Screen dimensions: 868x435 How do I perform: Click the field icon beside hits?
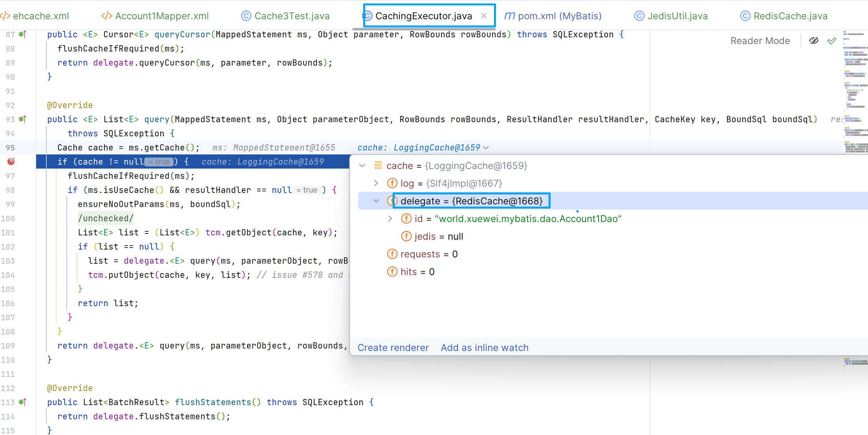(392, 272)
